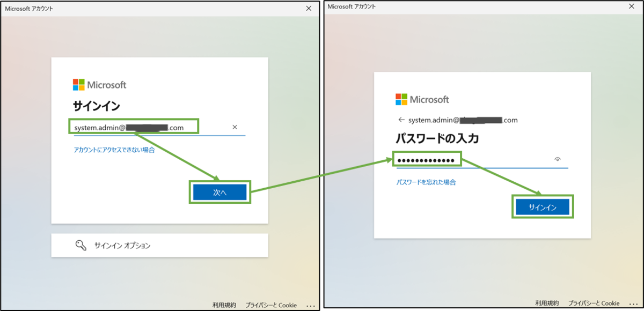Open 'パスワードを忘れた場合' link

tap(426, 182)
